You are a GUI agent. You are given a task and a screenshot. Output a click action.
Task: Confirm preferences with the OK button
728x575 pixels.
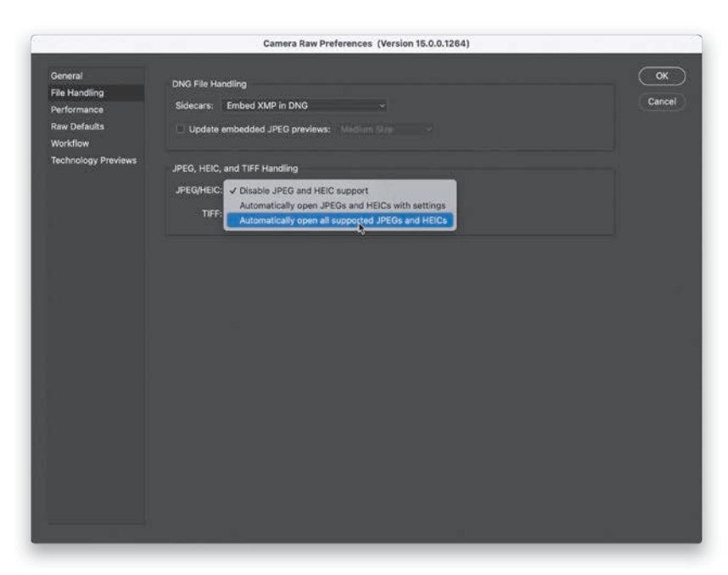click(662, 76)
